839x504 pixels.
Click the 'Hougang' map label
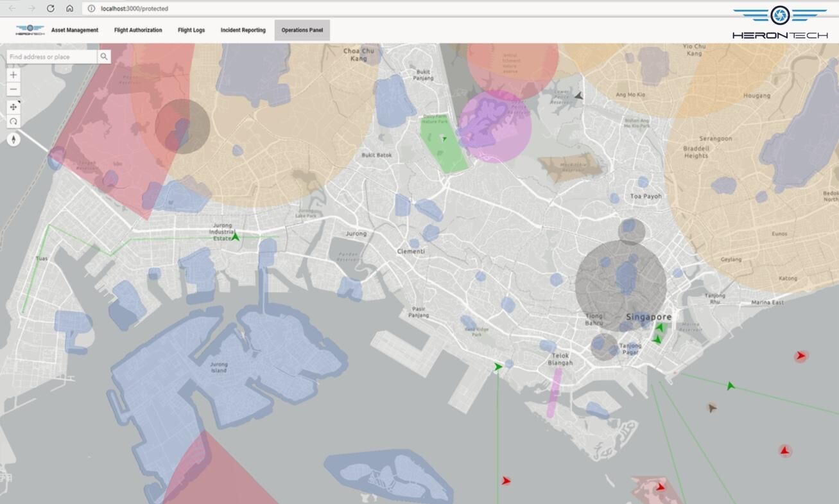[x=756, y=96]
